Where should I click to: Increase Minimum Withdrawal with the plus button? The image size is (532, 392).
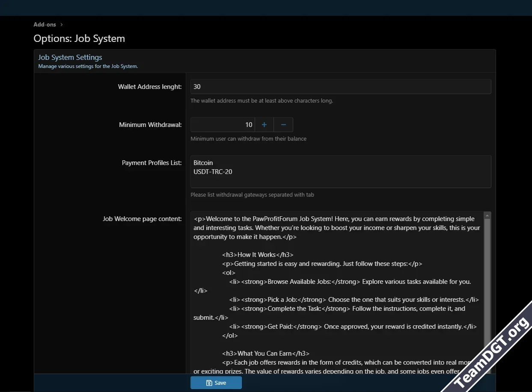coord(264,125)
